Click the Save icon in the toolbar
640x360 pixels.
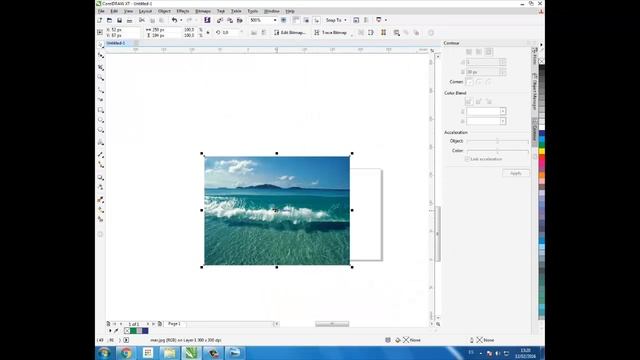pyautogui.click(x=119, y=20)
